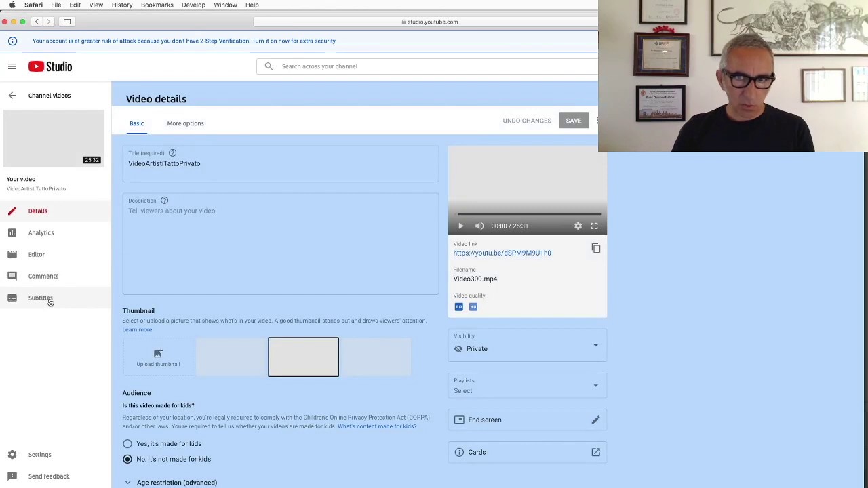Open the Settings gear in sidebar
This screenshot has width=868, height=488.
[12, 455]
